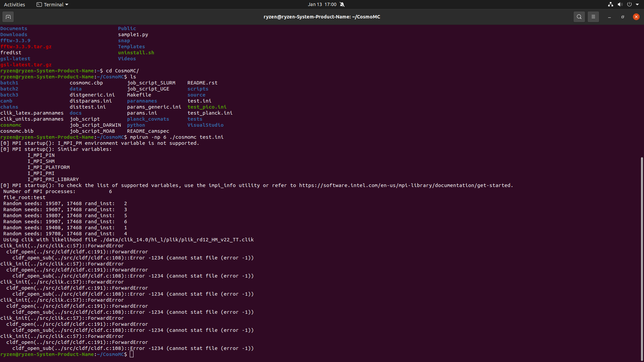Open the clock and calendar panel
644x362 pixels.
[322, 4]
